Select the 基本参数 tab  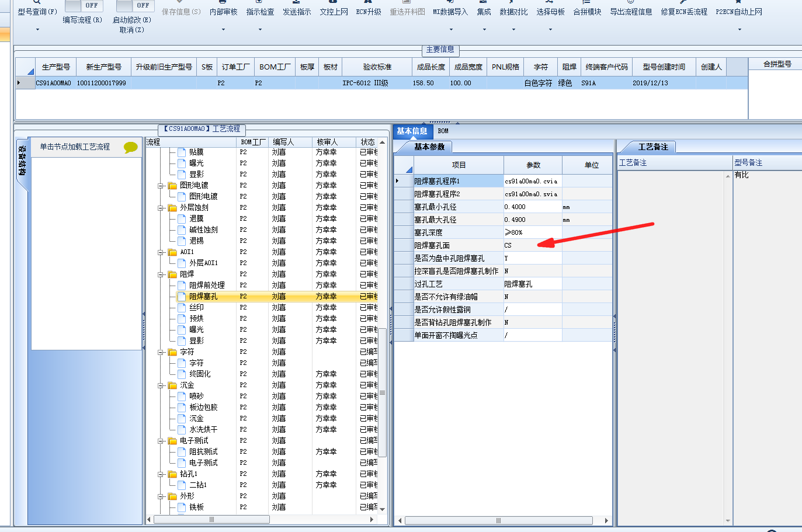pos(429,147)
